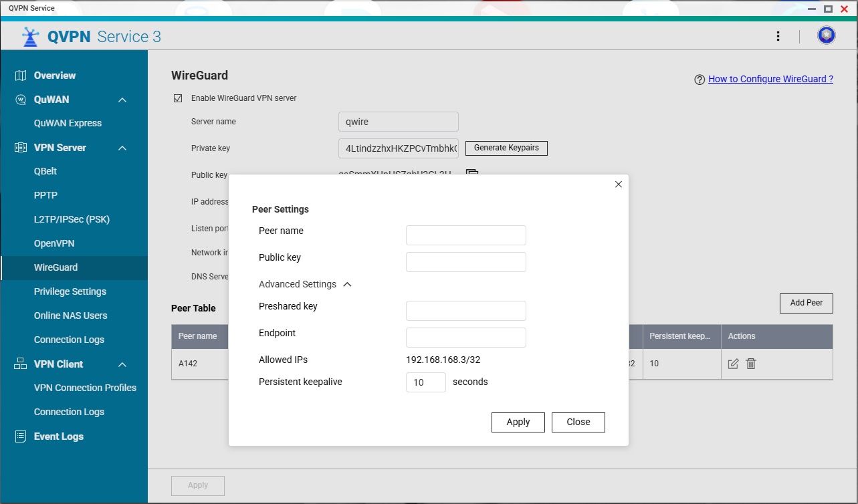Delete peer A142 with trash icon
The height and width of the screenshot is (504, 858).
tap(751, 364)
